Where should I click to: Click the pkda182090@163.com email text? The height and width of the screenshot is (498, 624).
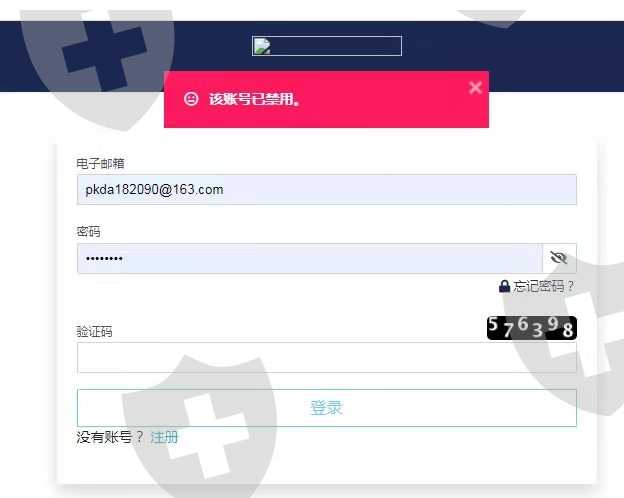point(154,189)
